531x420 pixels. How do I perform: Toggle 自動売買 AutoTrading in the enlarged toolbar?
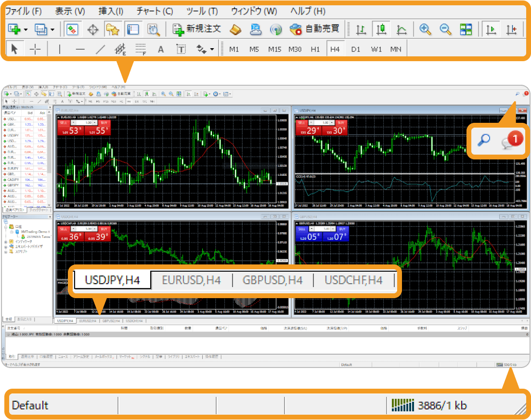coord(314,29)
